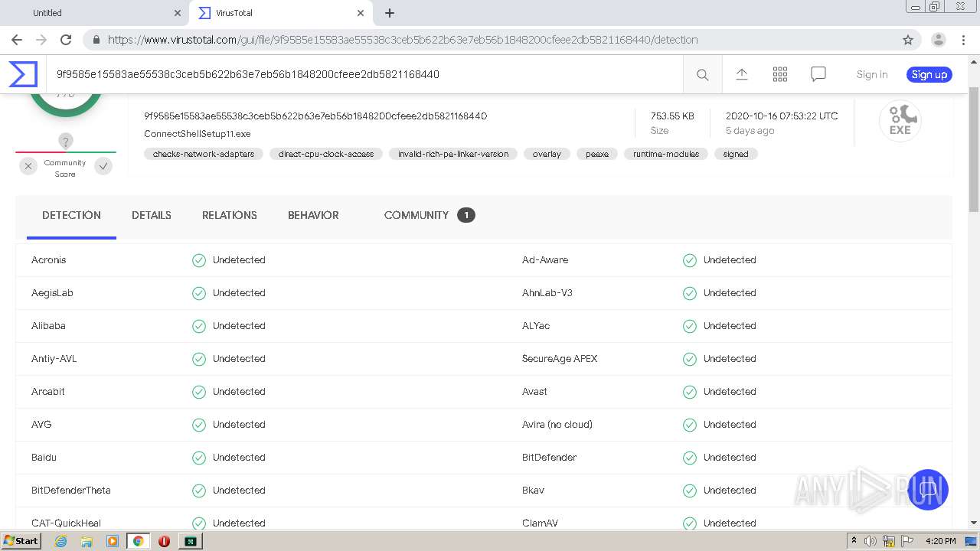
Task: Click the 753.55 KB size value
Action: tap(672, 116)
